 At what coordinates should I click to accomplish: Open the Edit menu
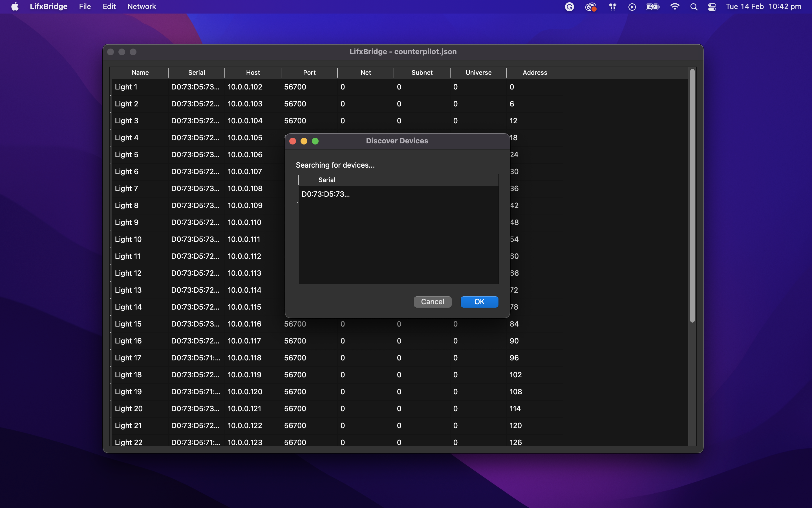point(109,6)
